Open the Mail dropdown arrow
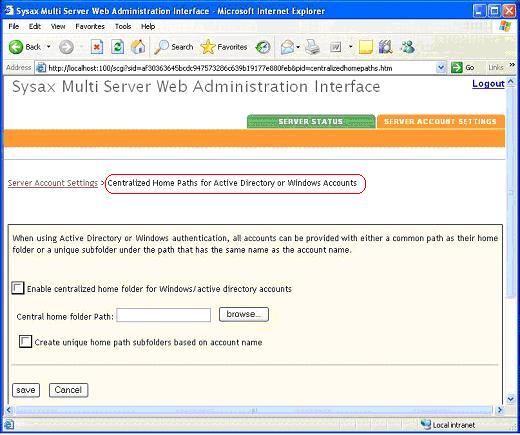Screen dimensions: 520x435 coord(298,47)
